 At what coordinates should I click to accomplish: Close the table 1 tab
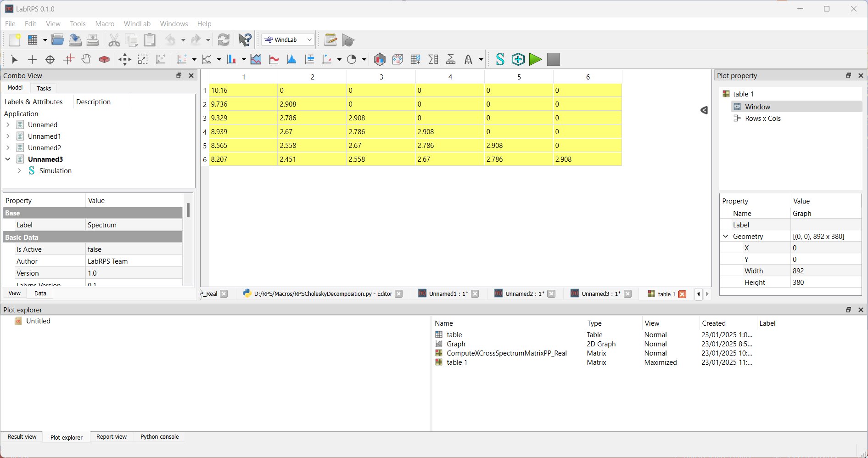(683, 294)
